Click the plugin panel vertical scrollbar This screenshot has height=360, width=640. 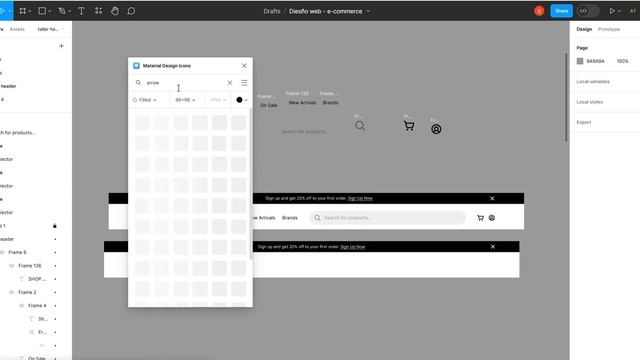(250, 184)
